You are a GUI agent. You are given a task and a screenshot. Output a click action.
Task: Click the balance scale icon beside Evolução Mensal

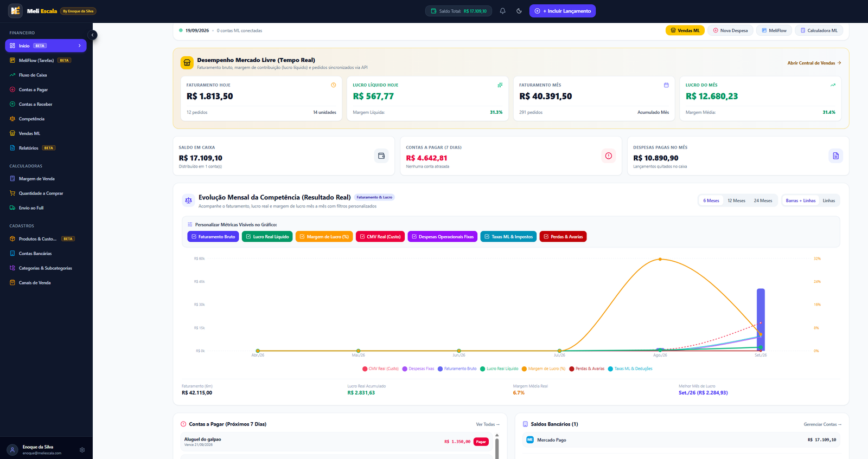[188, 201]
